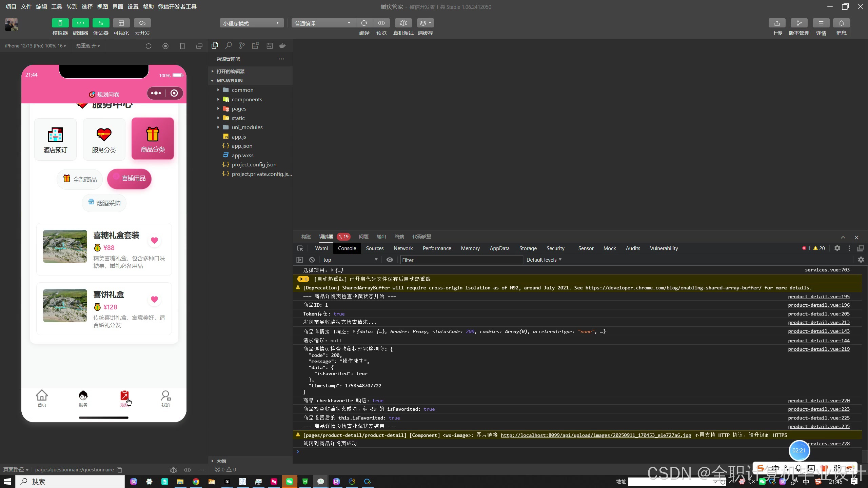Viewport: 868px width, 488px height.
Task: Expand the pages folder
Action: tap(239, 109)
